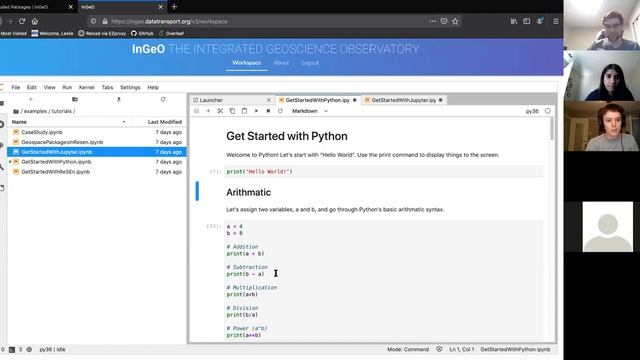Click the py36 | Idle status bar entry
The width and height of the screenshot is (640, 360).
(x=52, y=349)
